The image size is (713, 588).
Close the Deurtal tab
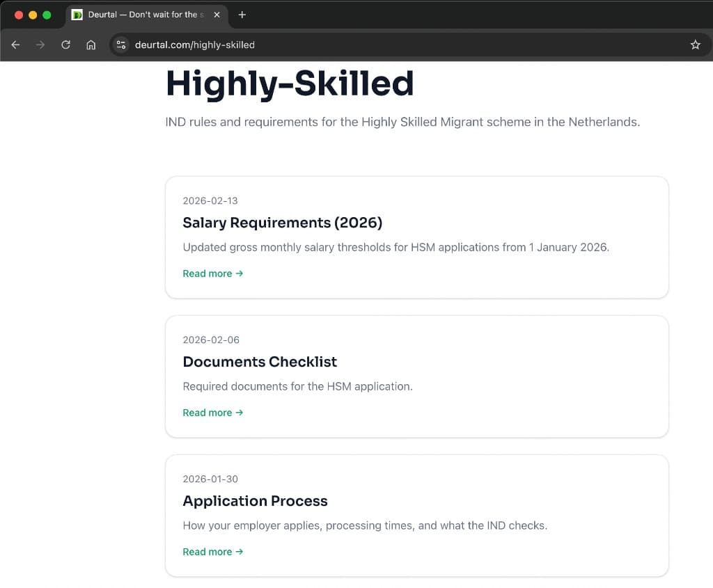(x=216, y=15)
